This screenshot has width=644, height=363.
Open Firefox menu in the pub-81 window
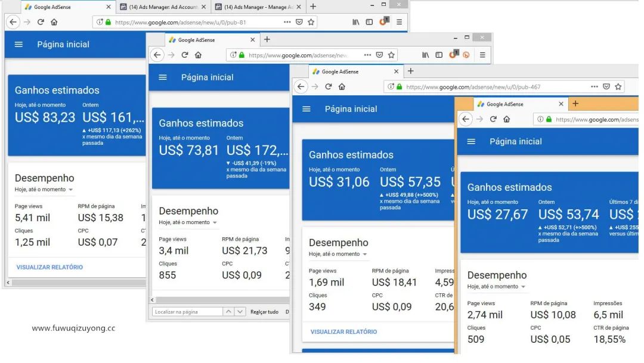coord(399,22)
